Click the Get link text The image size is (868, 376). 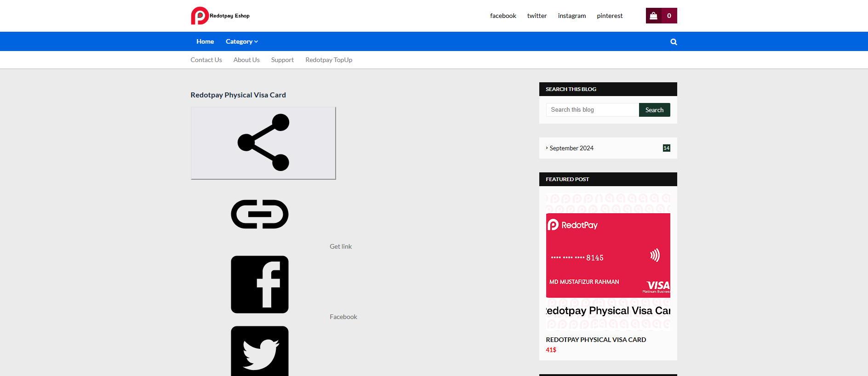click(x=341, y=246)
